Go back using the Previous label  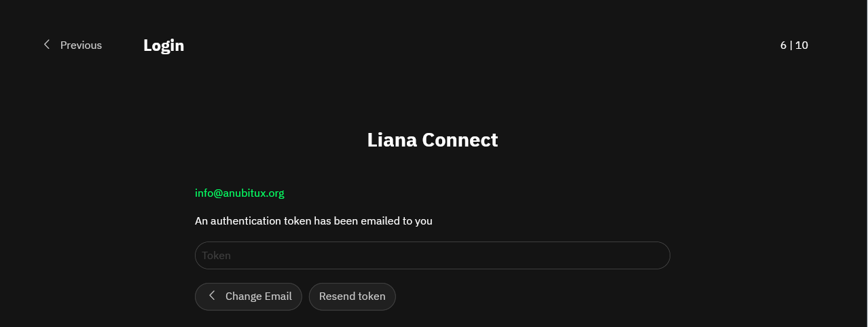tap(81, 45)
